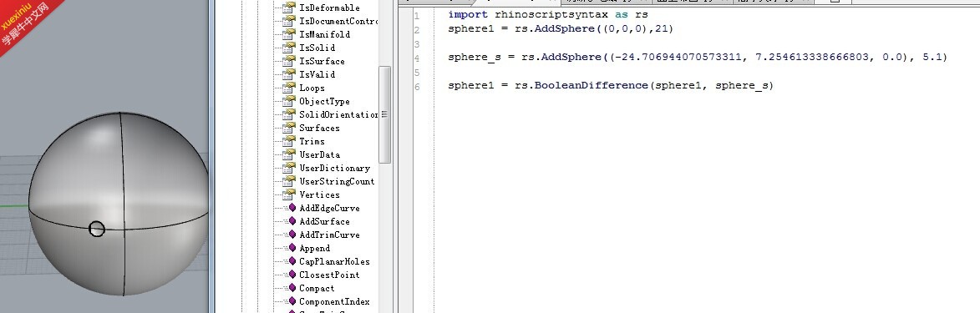Viewport: 980px width, 313px height.
Task: Select the UserDictionary tree item
Action: click(334, 168)
